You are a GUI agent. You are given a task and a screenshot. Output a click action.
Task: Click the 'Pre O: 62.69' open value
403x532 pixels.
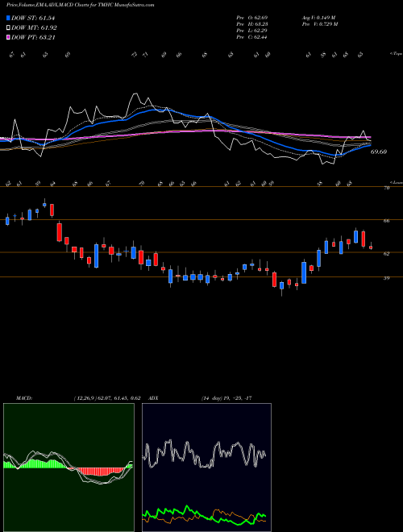pos(251,18)
